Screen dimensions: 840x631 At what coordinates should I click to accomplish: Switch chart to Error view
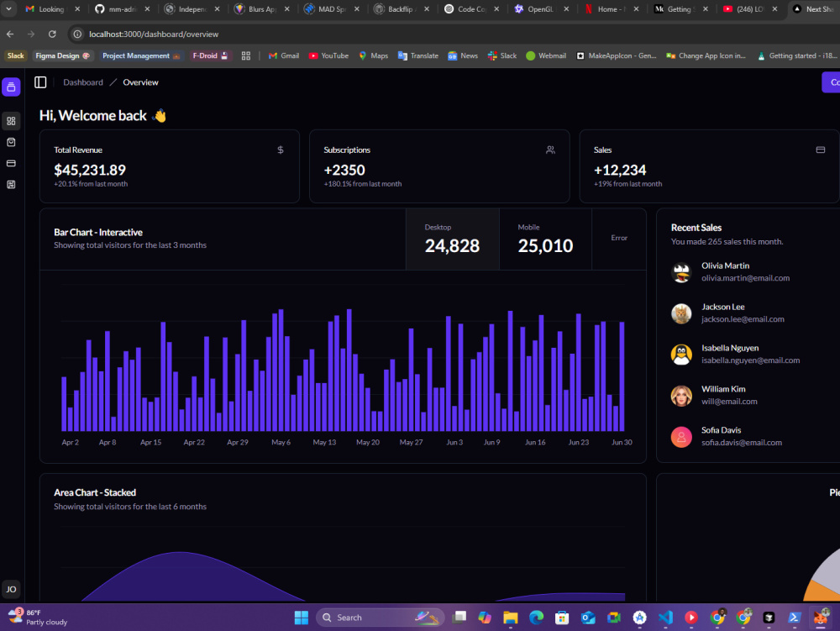[x=619, y=238]
